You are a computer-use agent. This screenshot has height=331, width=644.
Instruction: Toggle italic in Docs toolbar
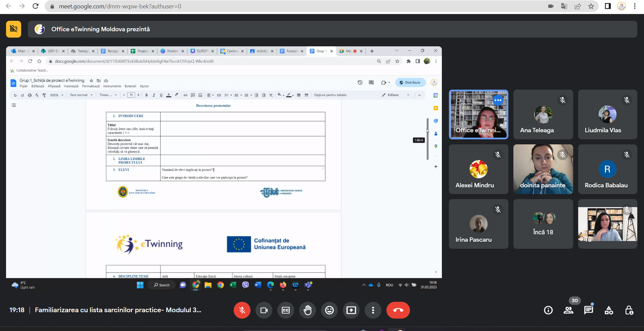point(154,95)
